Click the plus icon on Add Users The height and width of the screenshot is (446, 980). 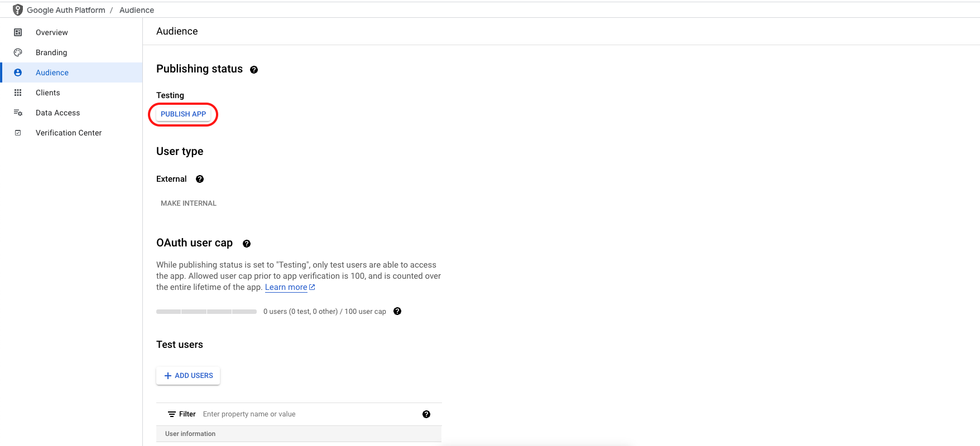[x=168, y=376]
